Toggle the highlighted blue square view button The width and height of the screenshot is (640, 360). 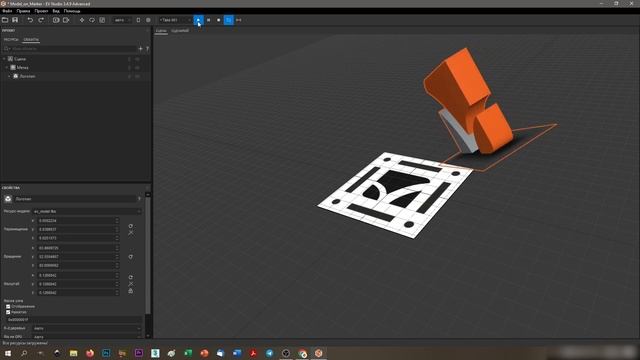coord(229,20)
